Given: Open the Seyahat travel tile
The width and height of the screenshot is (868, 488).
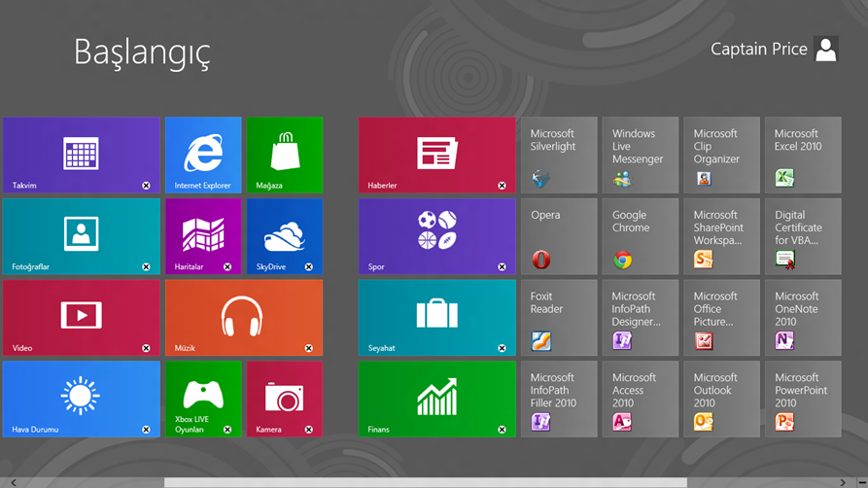Looking at the screenshot, I should (x=436, y=317).
